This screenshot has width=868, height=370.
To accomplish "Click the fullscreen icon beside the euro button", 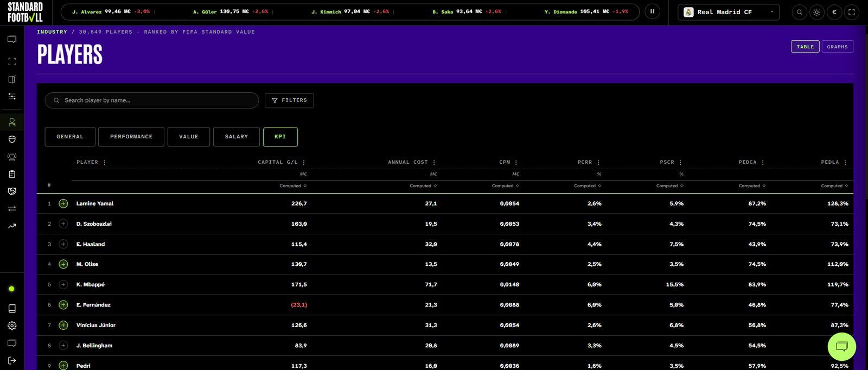I will [x=852, y=12].
